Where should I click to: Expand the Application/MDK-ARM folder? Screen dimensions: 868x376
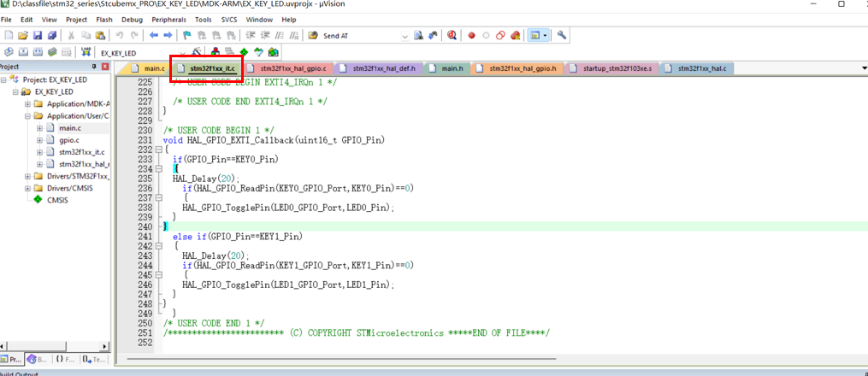click(27, 104)
